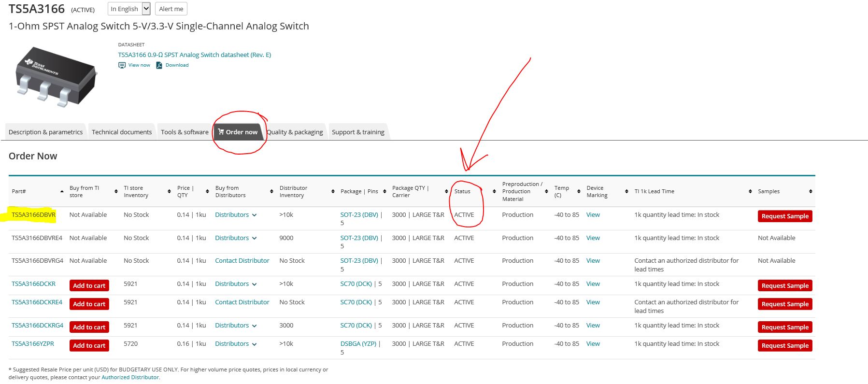
Task: Open Quality & packaging tab
Action: [295, 132]
